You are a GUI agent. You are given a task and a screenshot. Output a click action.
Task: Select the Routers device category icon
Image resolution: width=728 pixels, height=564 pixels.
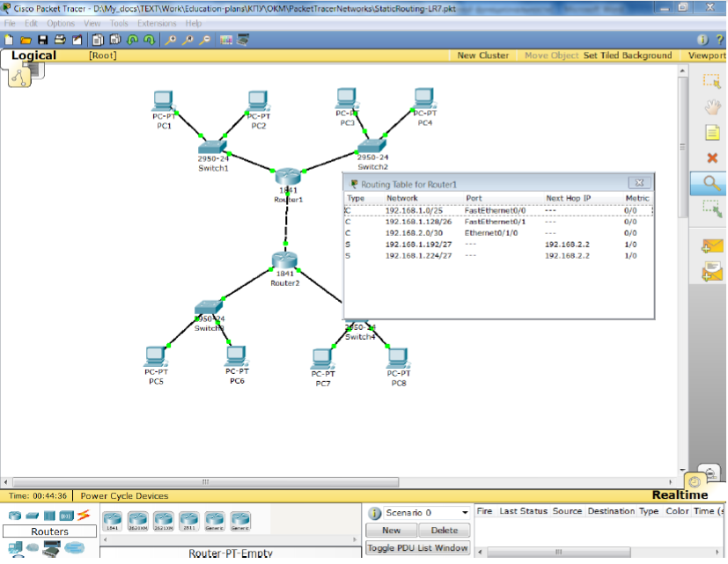coord(15,516)
